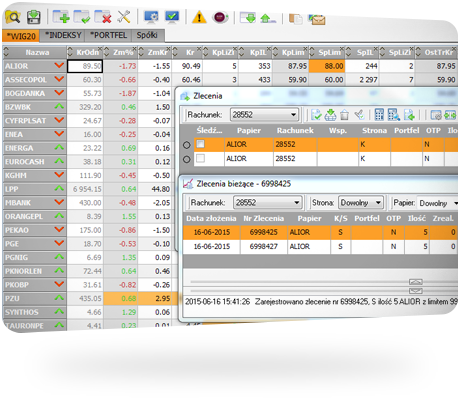
Task: Click the dark red round button icon
Action: 220,17
